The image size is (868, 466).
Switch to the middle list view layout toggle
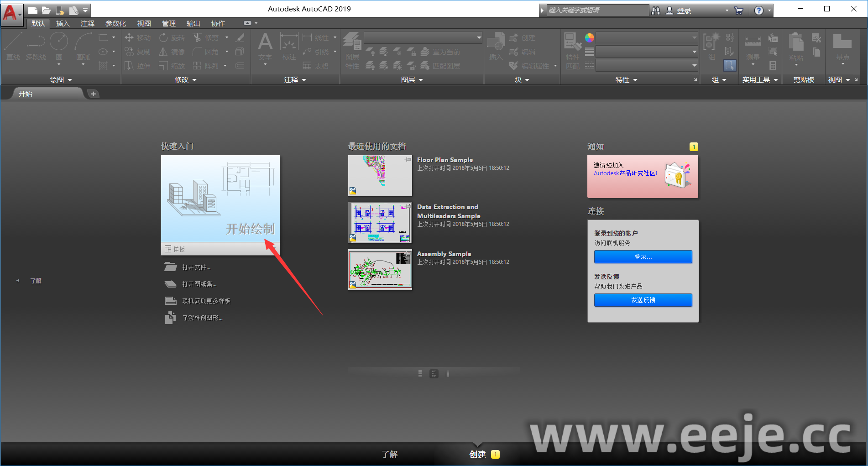pyautogui.click(x=434, y=374)
